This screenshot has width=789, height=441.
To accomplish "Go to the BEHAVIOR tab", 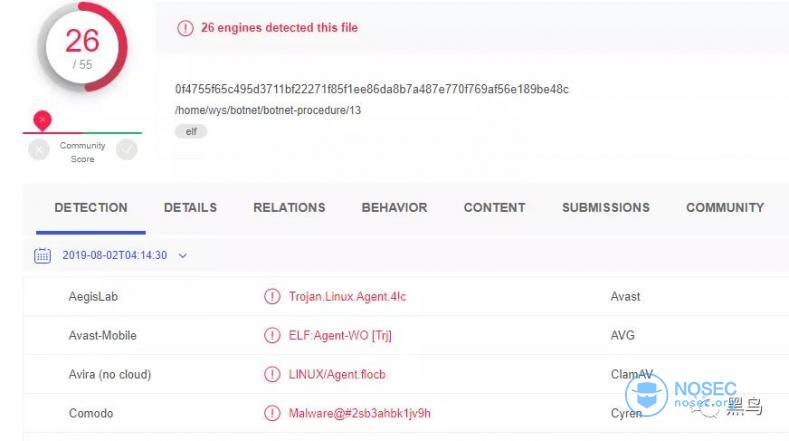I will point(394,207).
